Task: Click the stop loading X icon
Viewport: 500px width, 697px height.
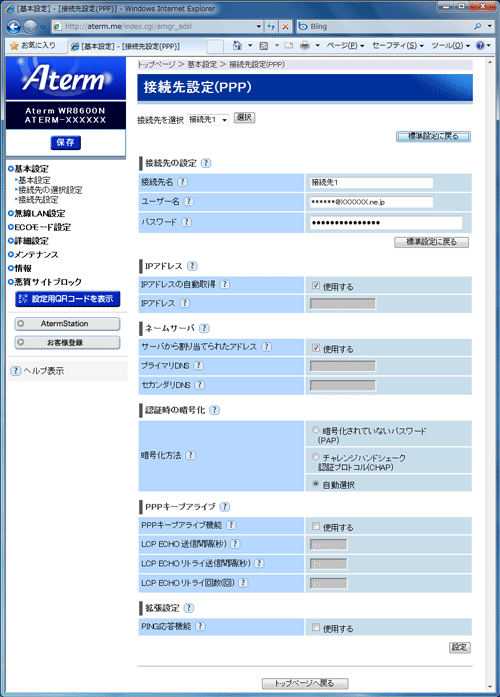Action: (x=285, y=27)
